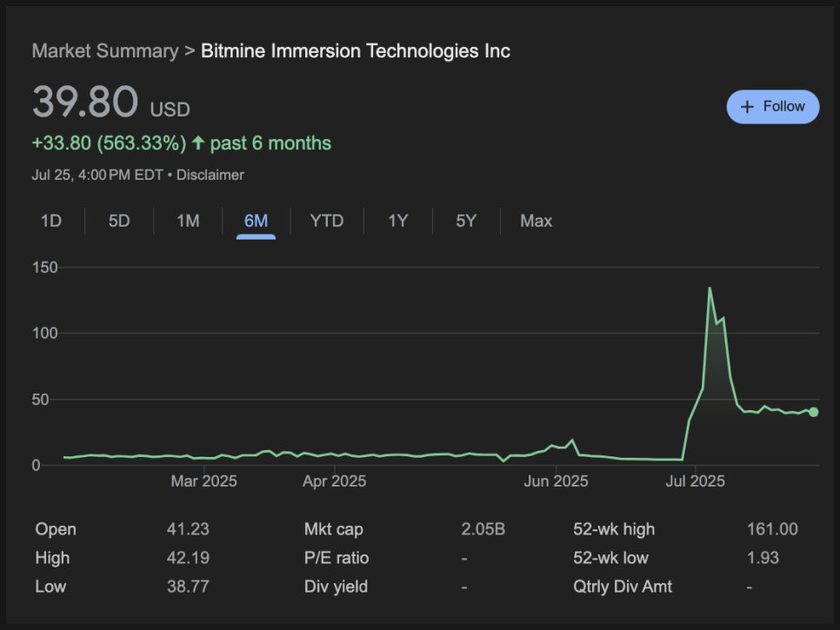Click the July price spike peak
This screenshot has height=630, width=840.
[710, 288]
